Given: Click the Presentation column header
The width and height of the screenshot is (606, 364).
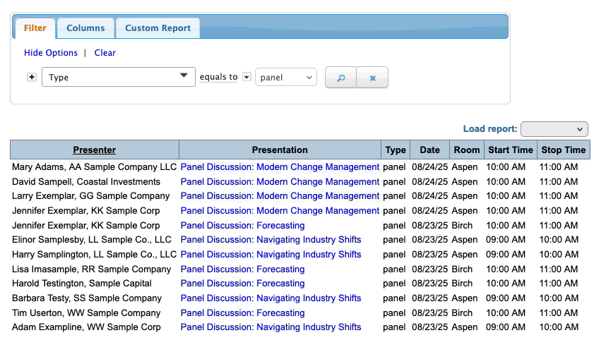Looking at the screenshot, I should pos(280,150).
